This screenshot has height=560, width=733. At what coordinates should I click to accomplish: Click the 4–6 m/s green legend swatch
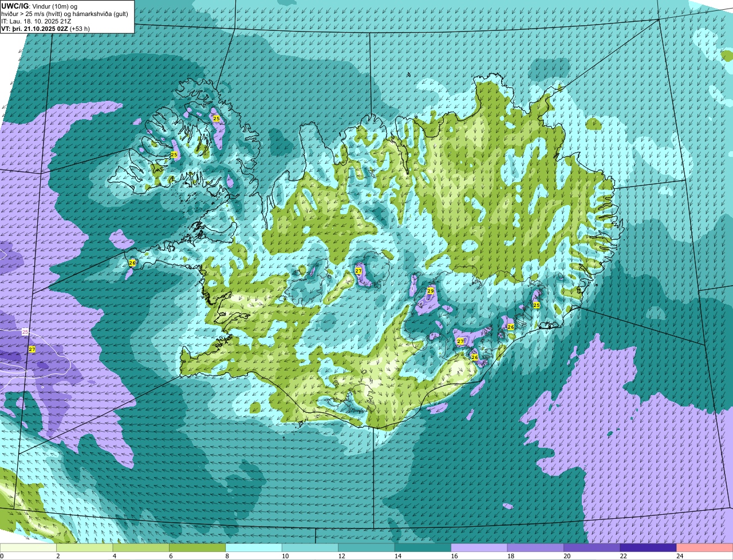pyautogui.click(x=141, y=547)
